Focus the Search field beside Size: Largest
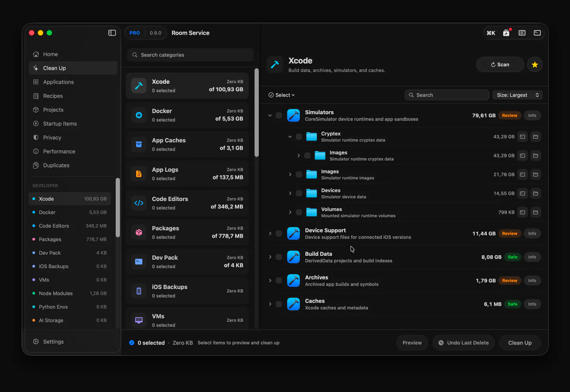The width and height of the screenshot is (570, 392). pos(447,95)
